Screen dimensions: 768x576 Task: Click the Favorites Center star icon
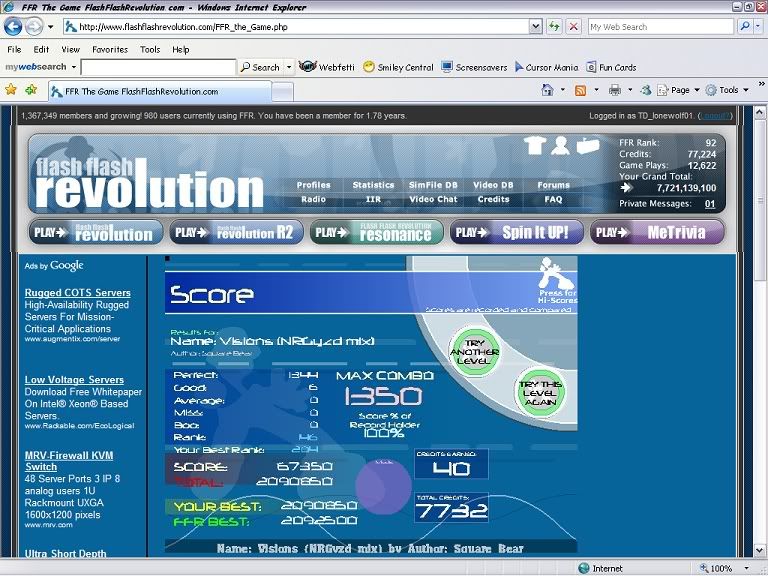[11, 90]
